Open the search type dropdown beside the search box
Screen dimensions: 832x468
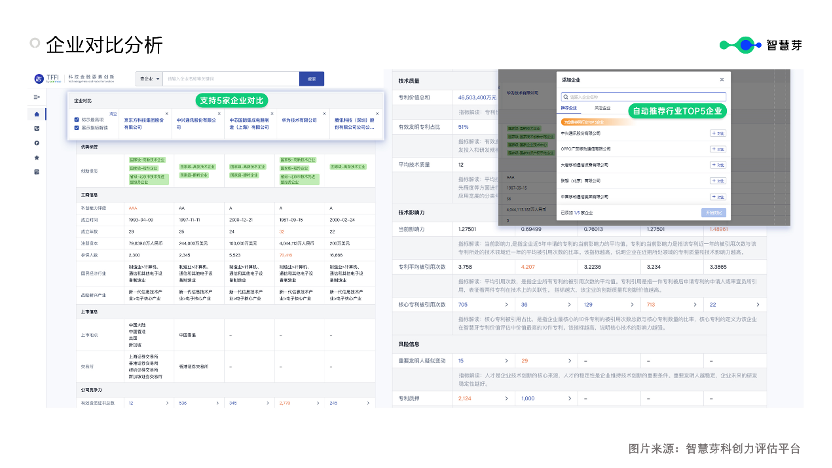(x=149, y=79)
